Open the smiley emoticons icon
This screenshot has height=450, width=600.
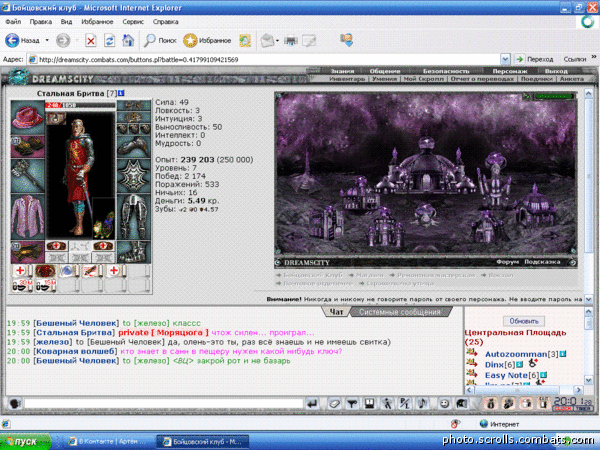[x=444, y=404]
